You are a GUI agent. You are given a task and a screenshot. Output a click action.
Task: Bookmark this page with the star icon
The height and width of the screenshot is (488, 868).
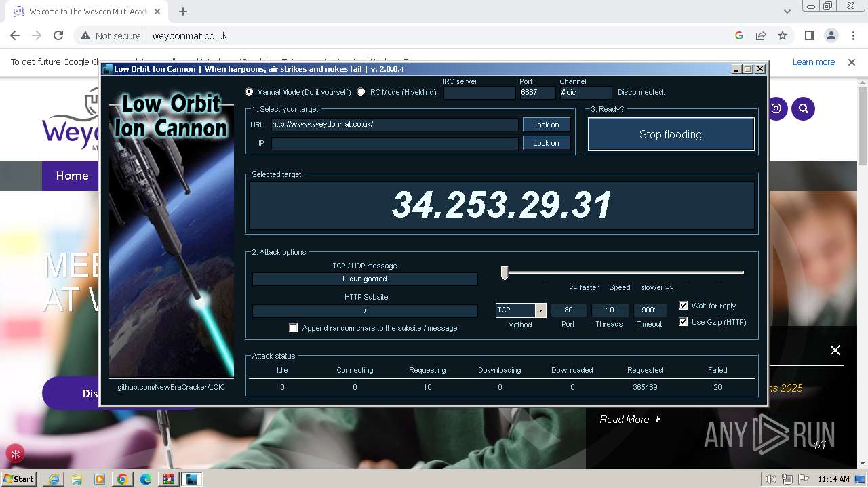click(783, 35)
